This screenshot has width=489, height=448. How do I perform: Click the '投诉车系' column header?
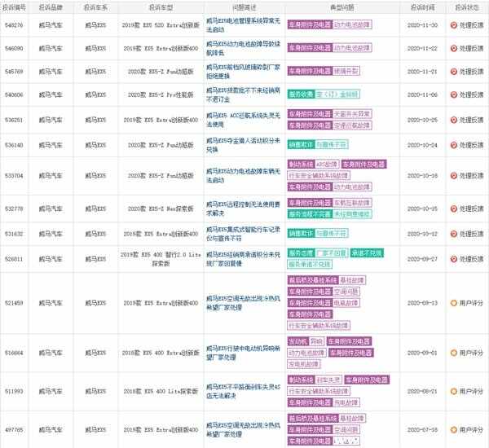click(95, 7)
